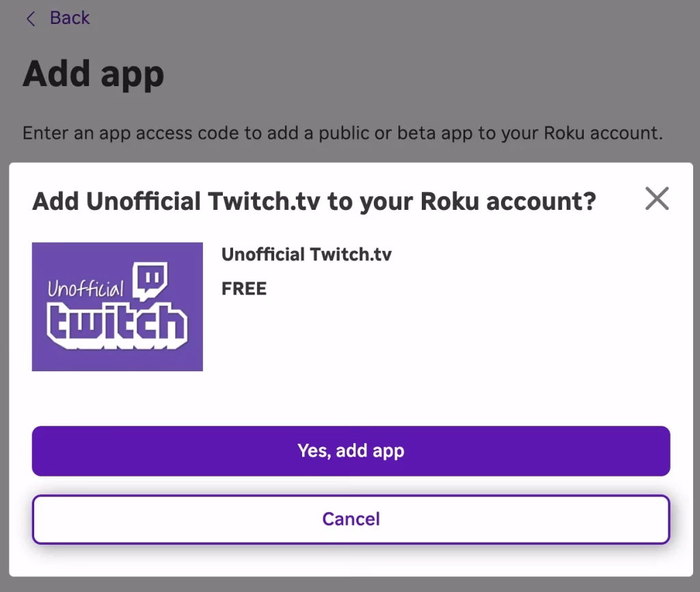
Task: Click the dialog title asking to add the app
Action: 314,201
